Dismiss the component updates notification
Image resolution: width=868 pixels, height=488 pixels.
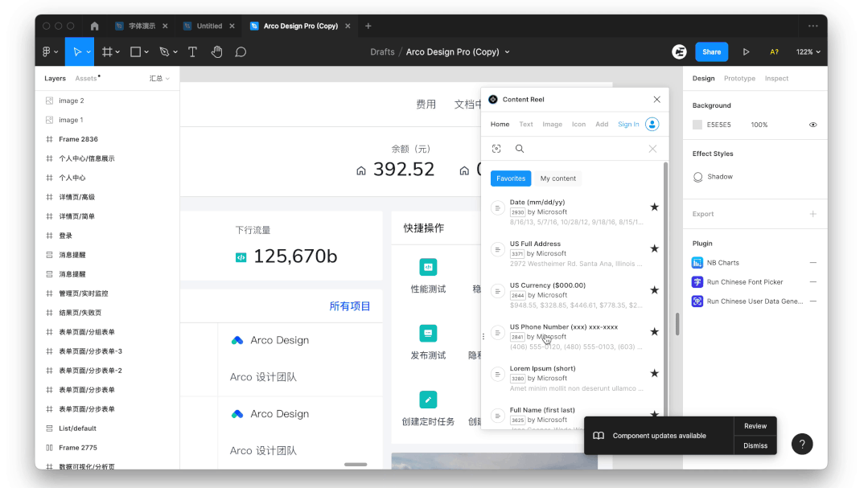point(755,445)
